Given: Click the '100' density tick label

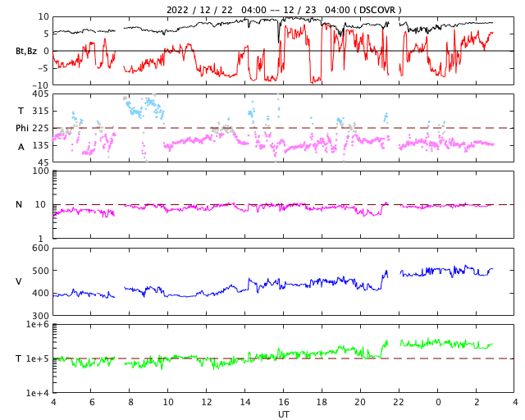Looking at the screenshot, I should [40, 171].
